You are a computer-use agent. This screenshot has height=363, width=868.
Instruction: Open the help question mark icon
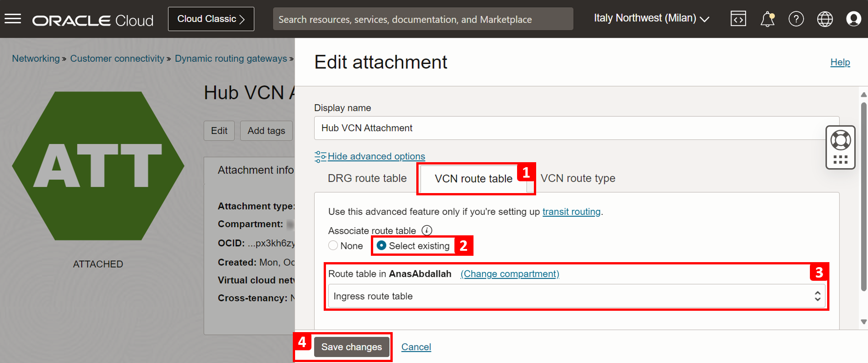(796, 19)
